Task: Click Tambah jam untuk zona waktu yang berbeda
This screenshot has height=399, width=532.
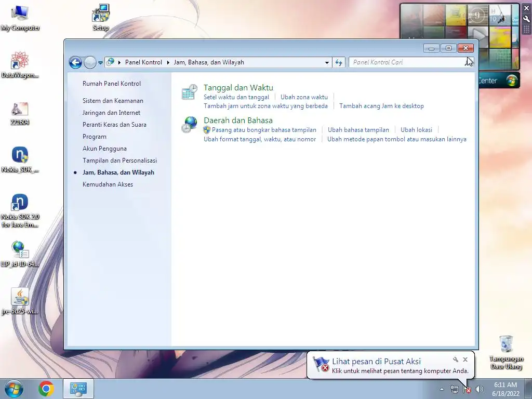Action: pyautogui.click(x=265, y=106)
